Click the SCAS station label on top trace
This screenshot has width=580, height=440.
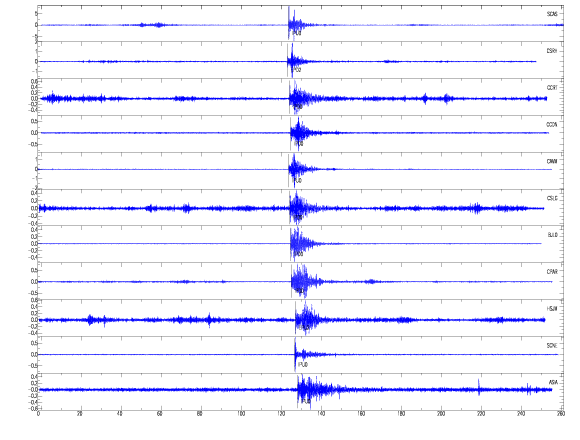(552, 14)
